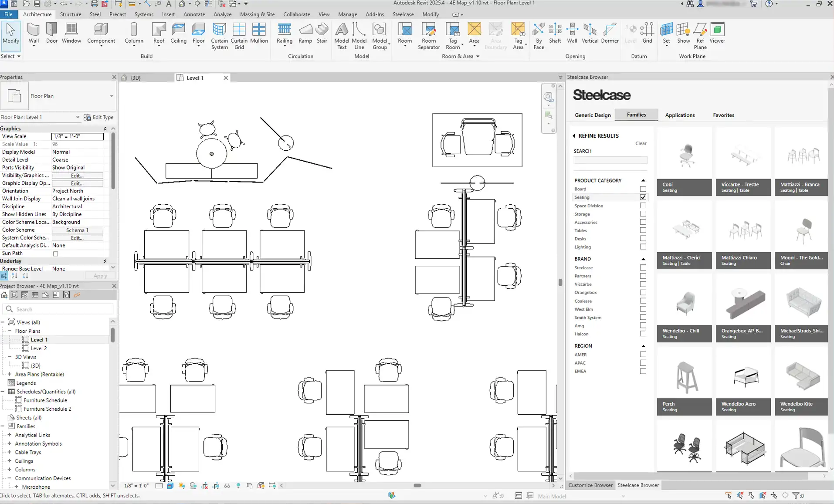Enable the Desks category checkbox

[x=643, y=239]
